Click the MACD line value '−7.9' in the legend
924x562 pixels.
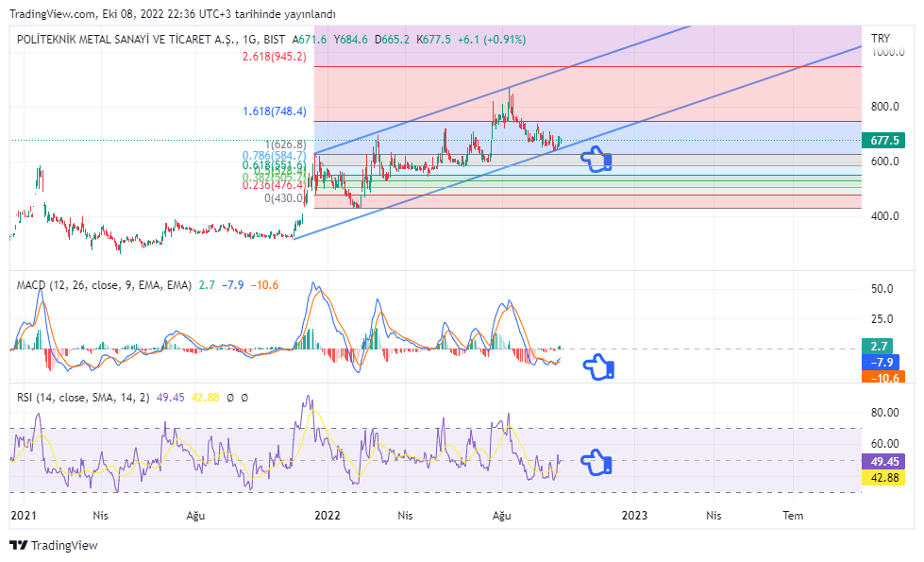click(x=233, y=285)
